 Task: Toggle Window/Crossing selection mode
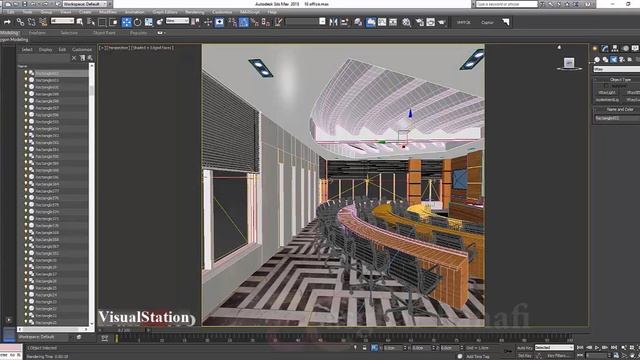tap(113, 22)
